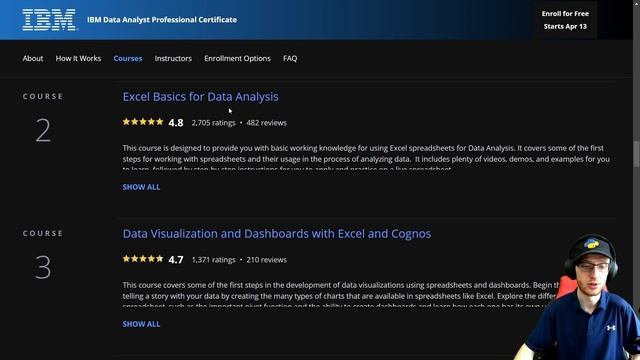Click the large course number 2
The image size is (640, 360).
[x=43, y=131]
